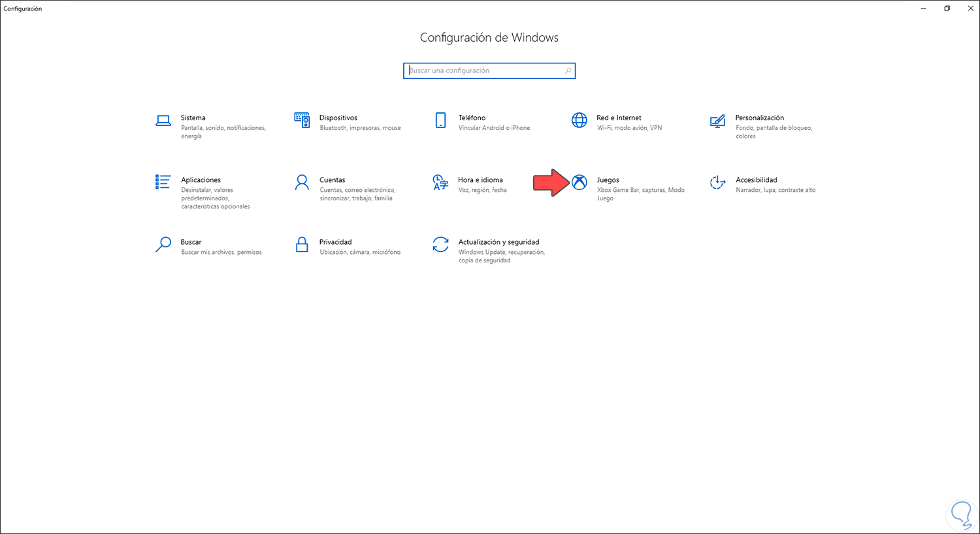
Task: Open 'Actualización y seguridad' title text
Action: coord(498,242)
